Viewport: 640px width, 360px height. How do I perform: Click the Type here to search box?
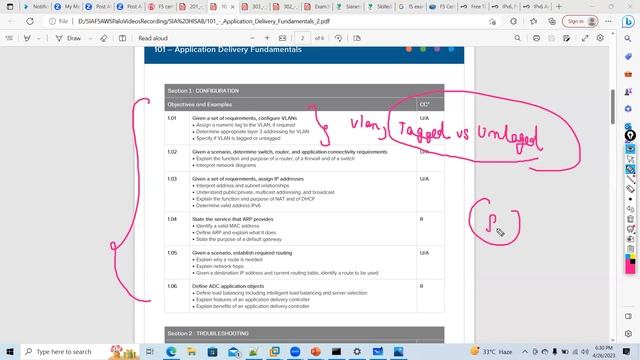81,351
